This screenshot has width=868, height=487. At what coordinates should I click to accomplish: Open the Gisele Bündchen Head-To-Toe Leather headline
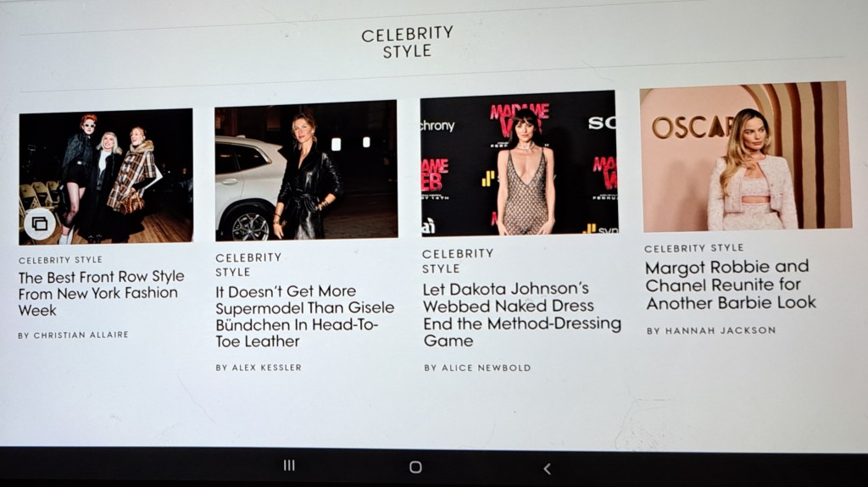(305, 316)
